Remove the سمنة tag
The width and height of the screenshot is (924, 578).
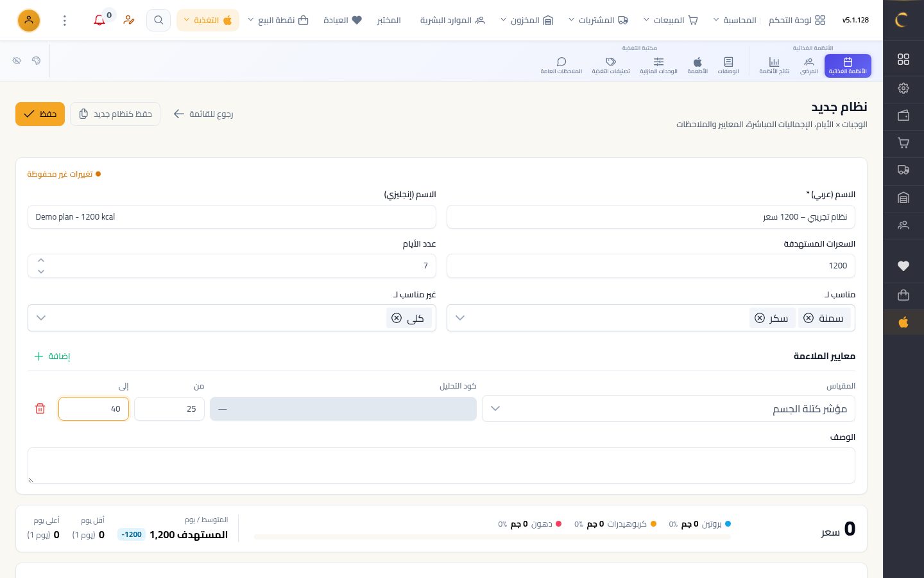coord(809,319)
